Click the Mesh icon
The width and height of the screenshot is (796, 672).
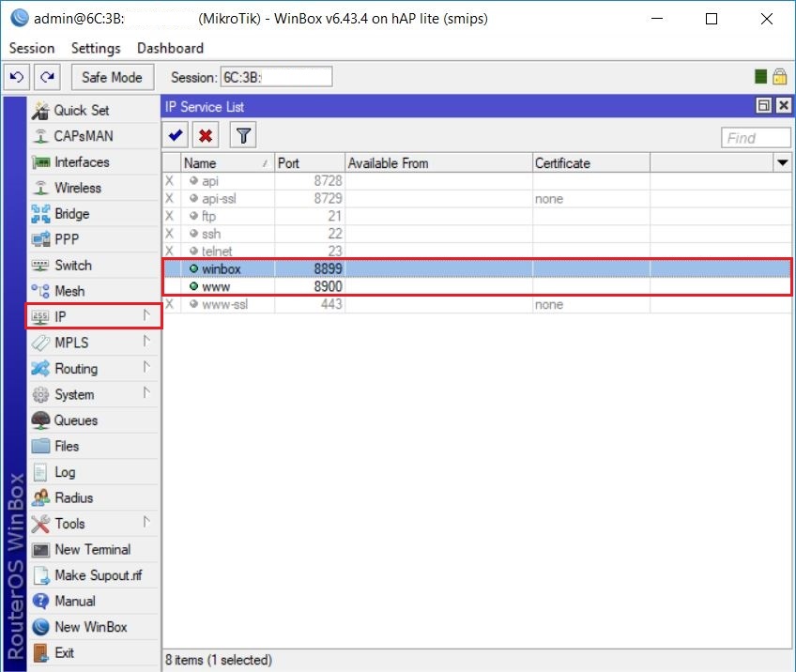tap(40, 291)
